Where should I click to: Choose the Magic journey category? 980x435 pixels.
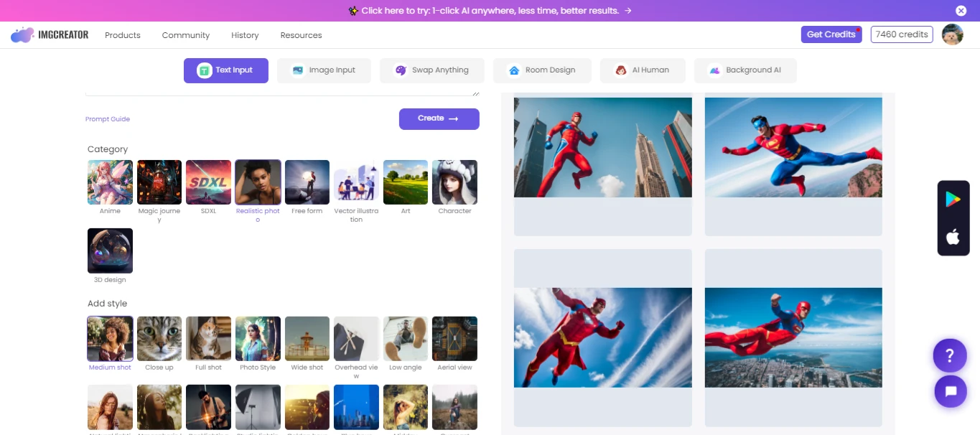click(x=159, y=182)
